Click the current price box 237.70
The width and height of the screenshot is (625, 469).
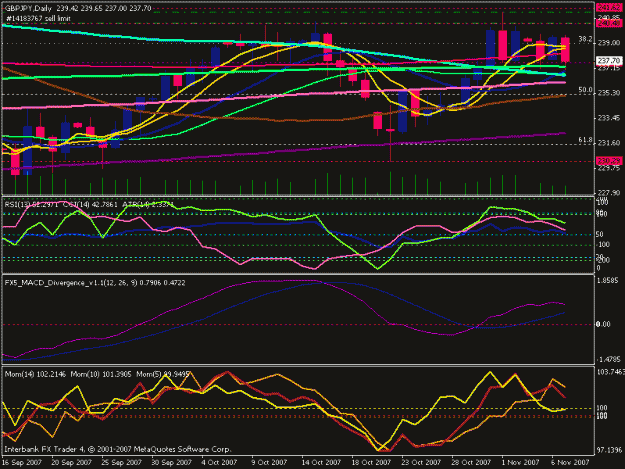(609, 61)
